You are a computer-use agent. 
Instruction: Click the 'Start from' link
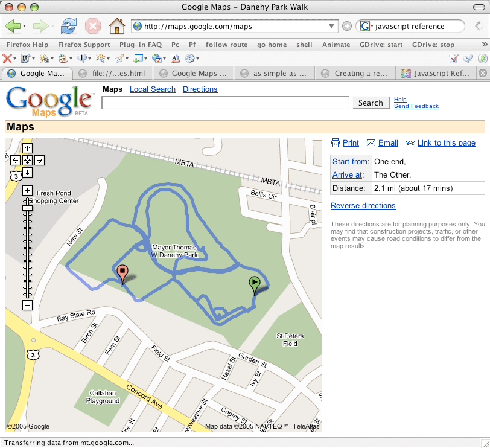coord(350,162)
